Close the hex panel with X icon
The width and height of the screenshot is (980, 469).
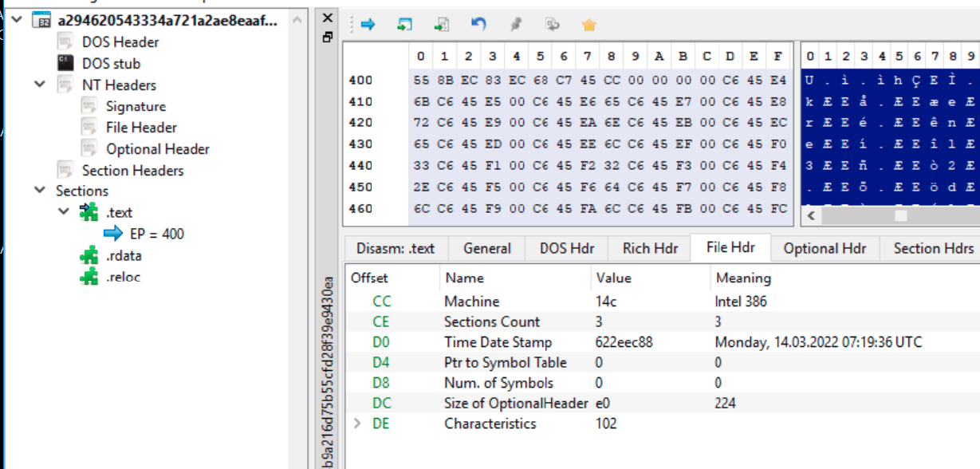click(x=328, y=18)
